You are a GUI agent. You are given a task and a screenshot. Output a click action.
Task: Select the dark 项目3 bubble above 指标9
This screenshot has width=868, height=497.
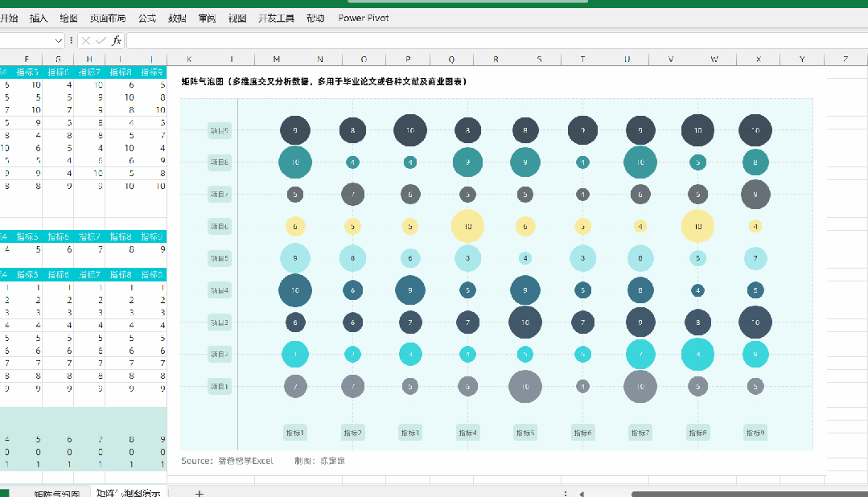(755, 322)
